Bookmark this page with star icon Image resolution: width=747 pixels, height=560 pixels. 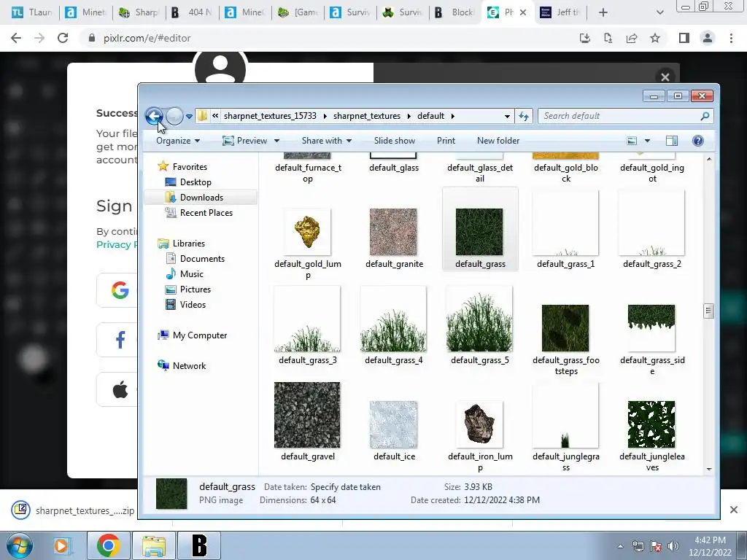(x=655, y=38)
